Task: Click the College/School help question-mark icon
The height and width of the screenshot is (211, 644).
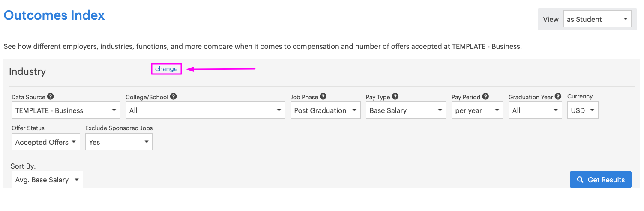Action: [x=174, y=97]
